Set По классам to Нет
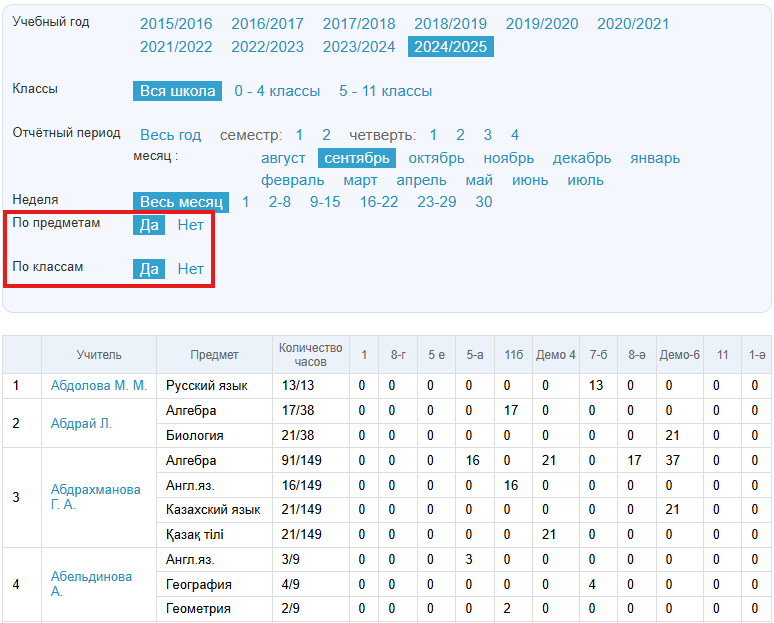 point(190,269)
